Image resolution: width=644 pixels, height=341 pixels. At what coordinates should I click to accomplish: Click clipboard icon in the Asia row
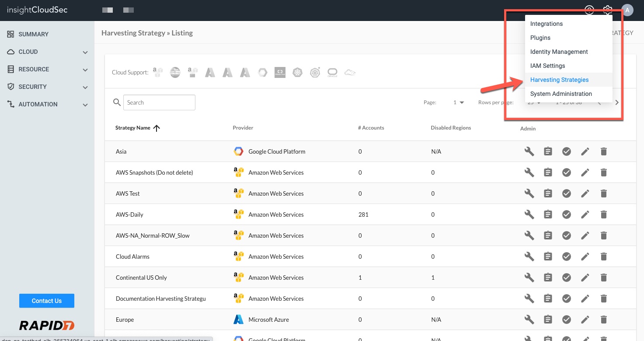(x=548, y=151)
